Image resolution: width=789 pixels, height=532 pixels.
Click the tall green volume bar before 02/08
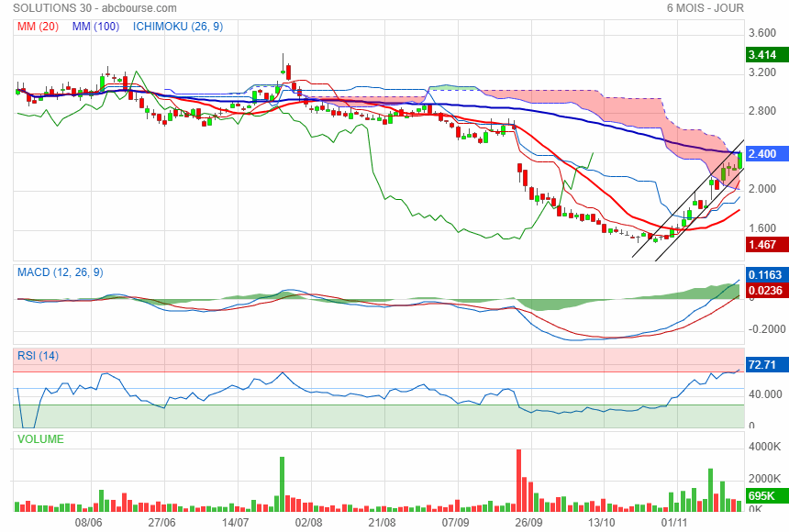coord(283,484)
